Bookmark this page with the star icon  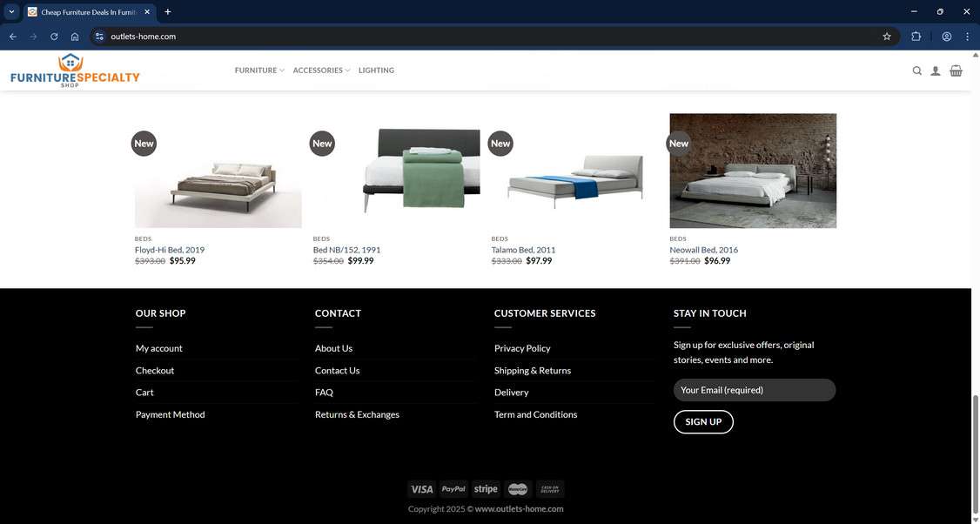tap(887, 37)
